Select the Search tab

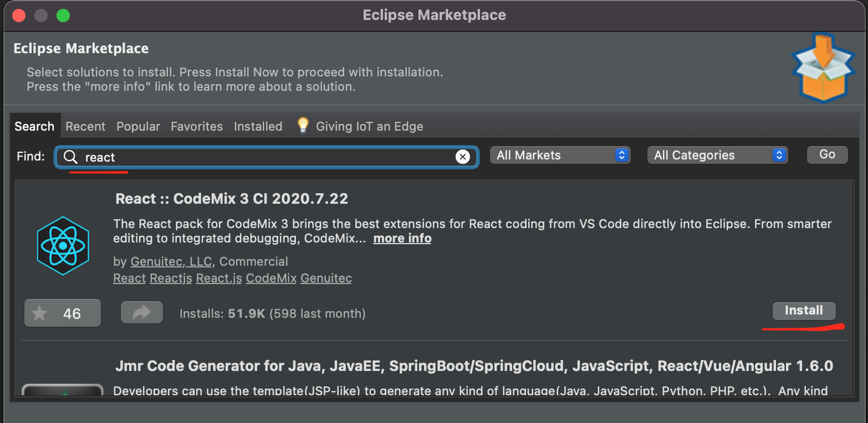(34, 126)
